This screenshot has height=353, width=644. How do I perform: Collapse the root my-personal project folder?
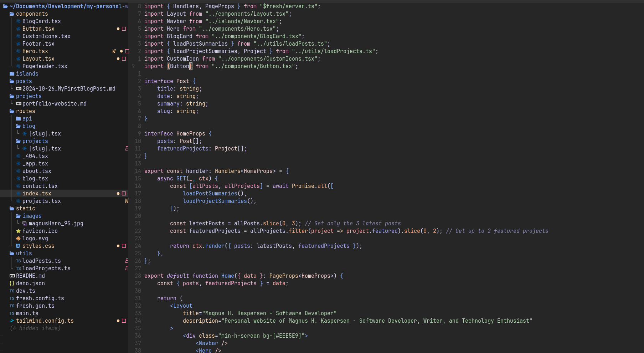(5, 6)
